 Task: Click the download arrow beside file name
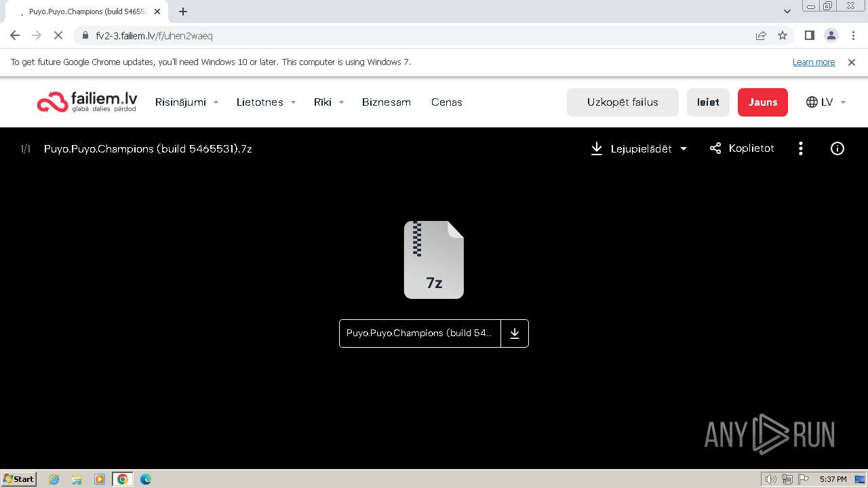coord(515,333)
